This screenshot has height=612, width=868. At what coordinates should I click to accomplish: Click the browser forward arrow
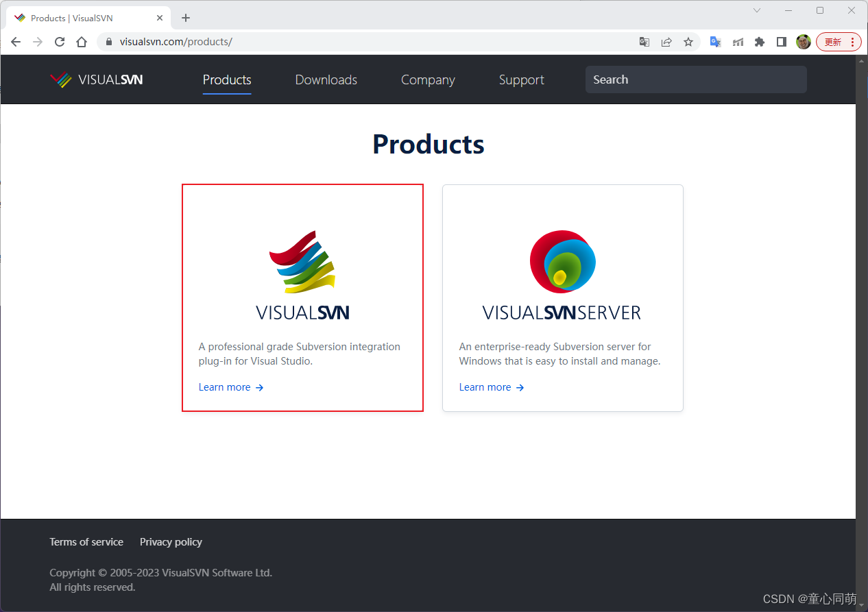pyautogui.click(x=38, y=42)
